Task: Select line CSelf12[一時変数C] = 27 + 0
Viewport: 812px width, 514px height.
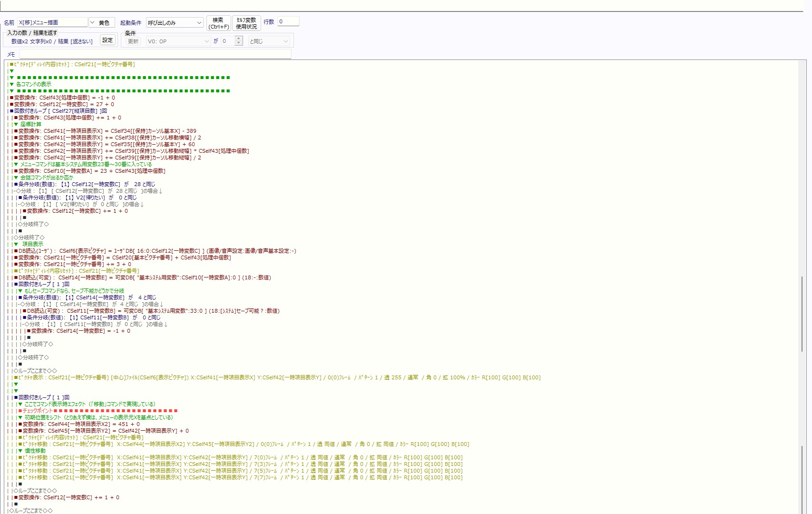Action: coord(64,104)
